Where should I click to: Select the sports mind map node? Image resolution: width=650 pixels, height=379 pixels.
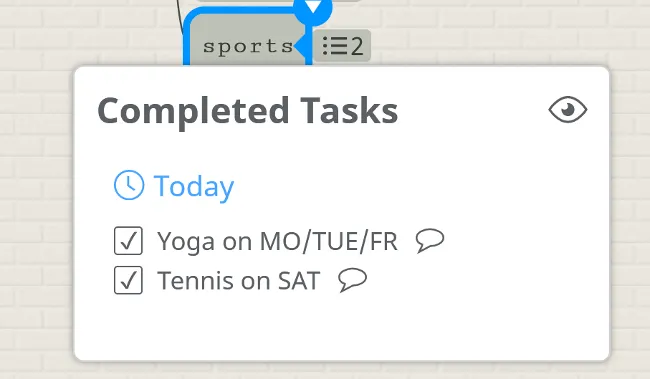248,46
